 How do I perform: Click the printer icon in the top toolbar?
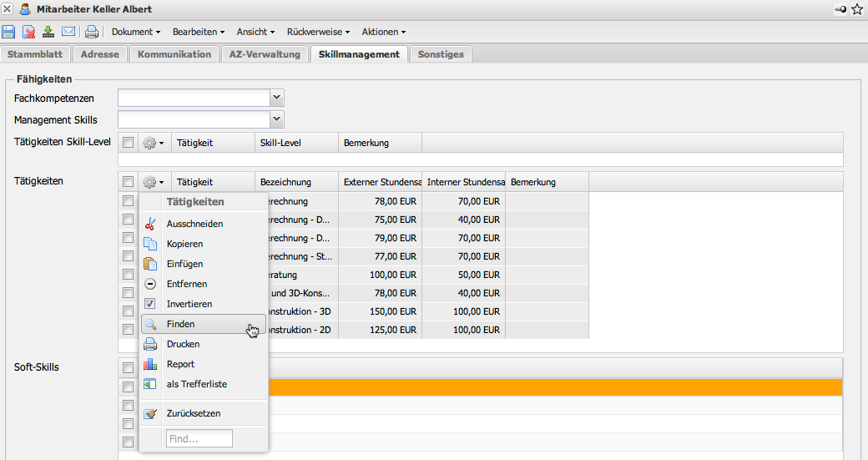(92, 32)
